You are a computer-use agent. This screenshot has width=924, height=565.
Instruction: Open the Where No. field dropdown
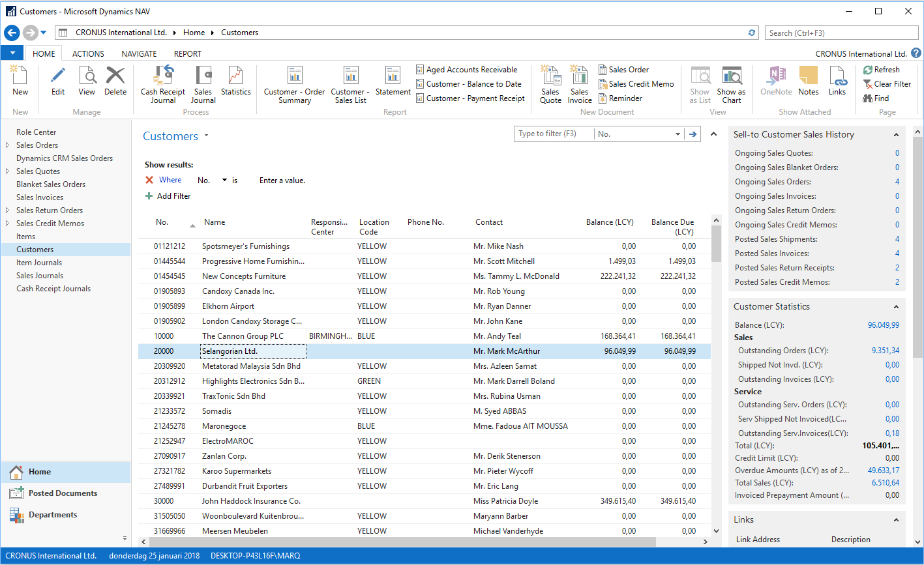tap(225, 181)
